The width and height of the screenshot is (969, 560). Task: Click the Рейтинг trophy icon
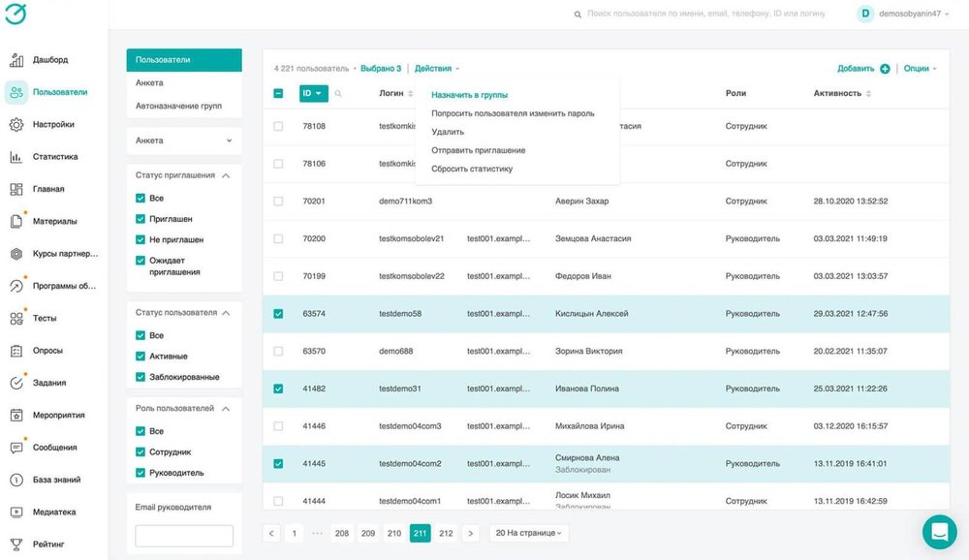tap(16, 544)
